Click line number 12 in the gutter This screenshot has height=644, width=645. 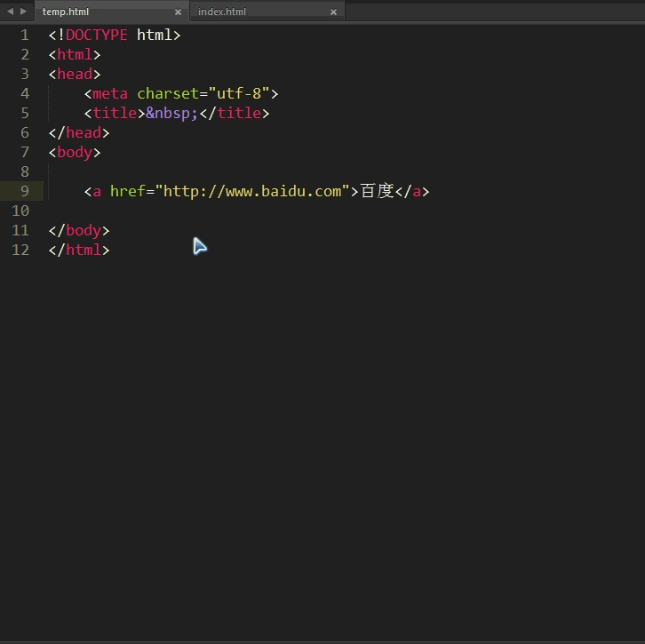point(20,250)
